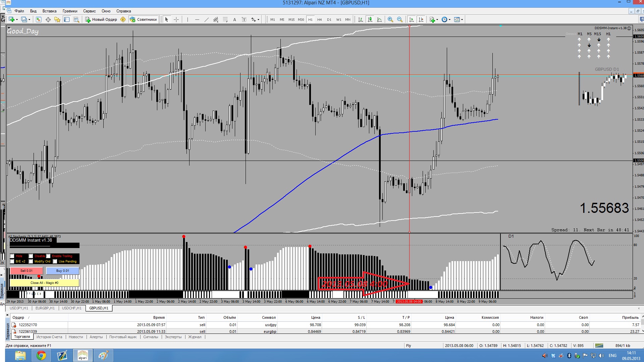Click the Buy 0.01 button
This screenshot has height=362, width=644.
coord(62,271)
